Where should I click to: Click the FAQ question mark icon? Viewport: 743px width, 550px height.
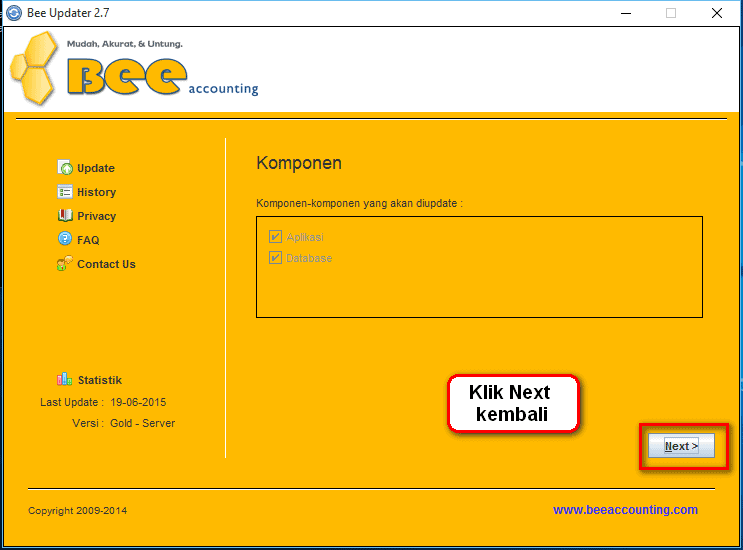[65, 238]
